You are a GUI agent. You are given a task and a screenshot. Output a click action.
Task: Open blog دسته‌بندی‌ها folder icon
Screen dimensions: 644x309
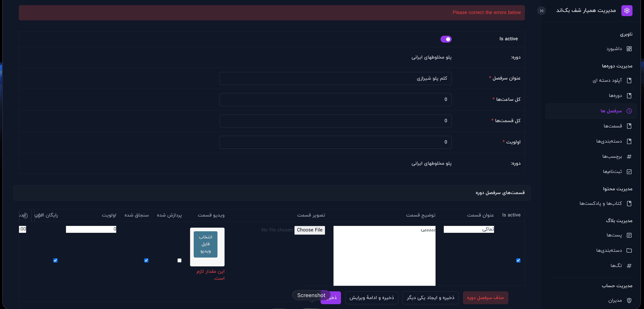point(629,250)
